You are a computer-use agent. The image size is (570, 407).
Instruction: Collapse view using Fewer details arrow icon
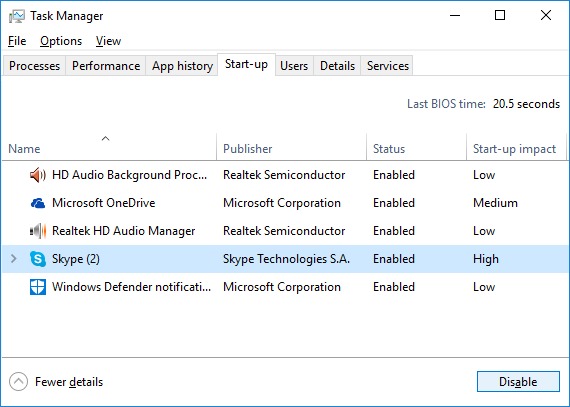(19, 382)
